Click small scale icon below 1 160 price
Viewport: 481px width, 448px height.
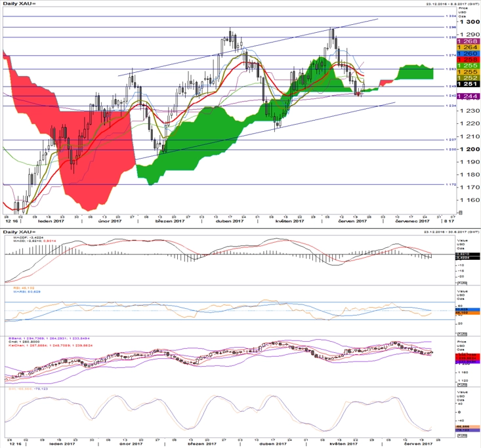(x=459, y=213)
